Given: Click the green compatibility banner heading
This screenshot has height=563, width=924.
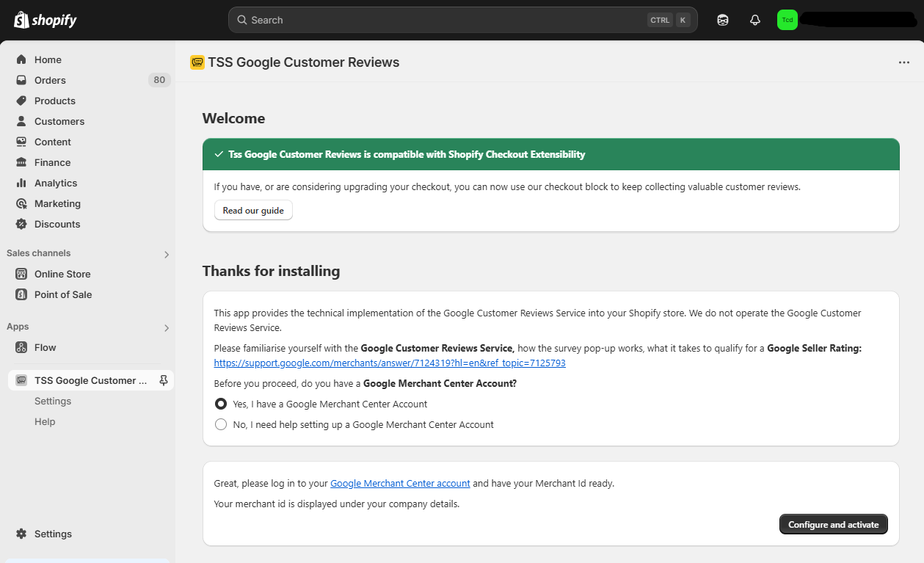Looking at the screenshot, I should pos(407,154).
